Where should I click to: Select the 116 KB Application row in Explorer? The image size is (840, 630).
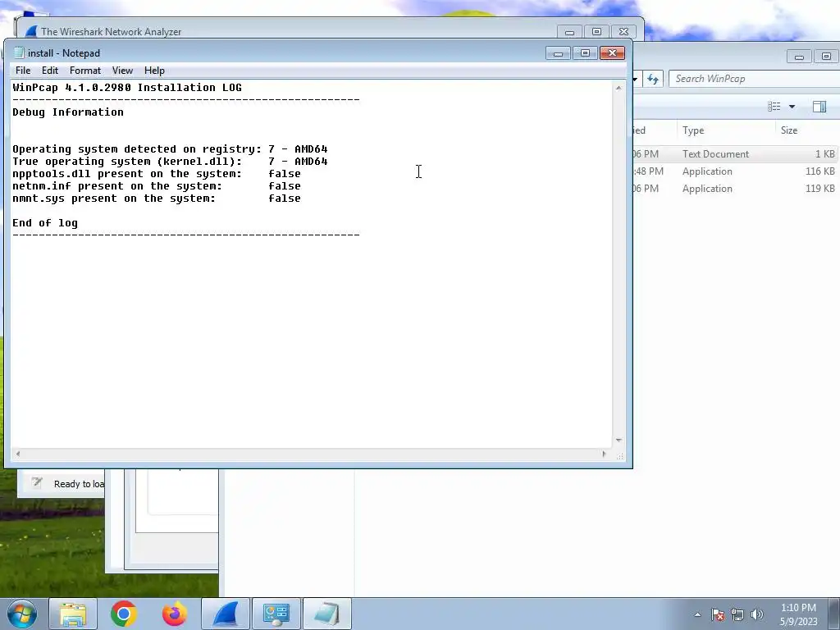[x=736, y=171]
